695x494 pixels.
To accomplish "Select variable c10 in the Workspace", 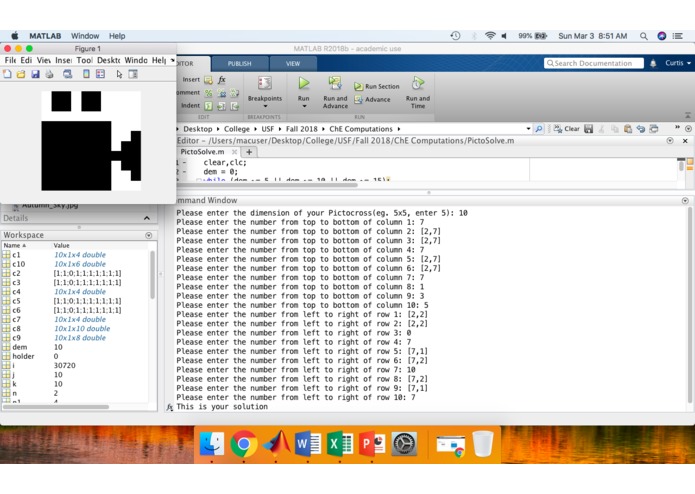I will 75,264.
